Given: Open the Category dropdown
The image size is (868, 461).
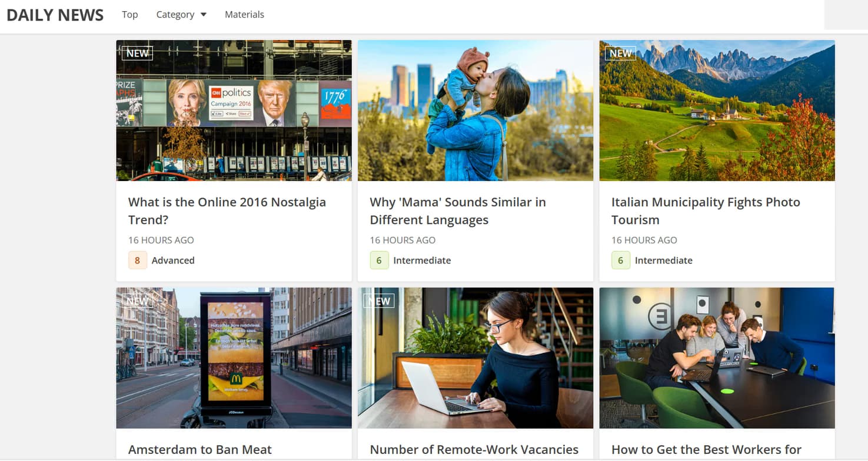Looking at the screenshot, I should (175, 14).
